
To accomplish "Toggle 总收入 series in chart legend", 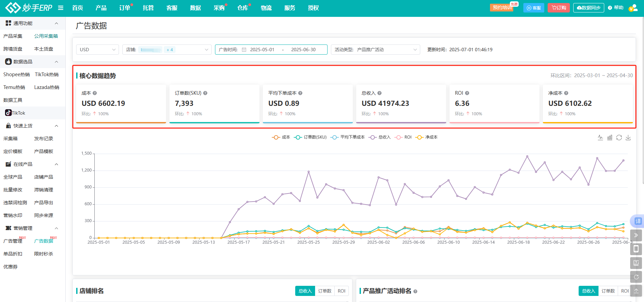I will pos(380,137).
